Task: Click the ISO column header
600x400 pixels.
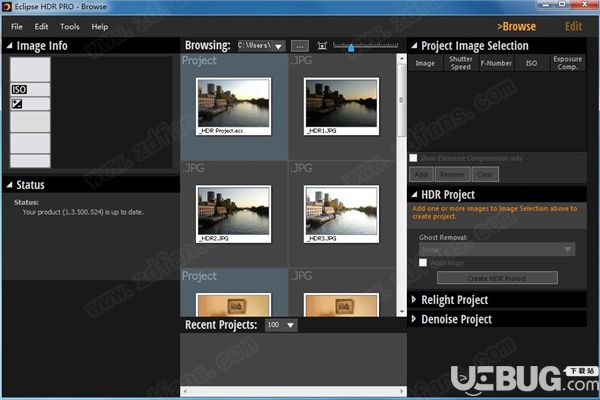Action: (x=532, y=63)
